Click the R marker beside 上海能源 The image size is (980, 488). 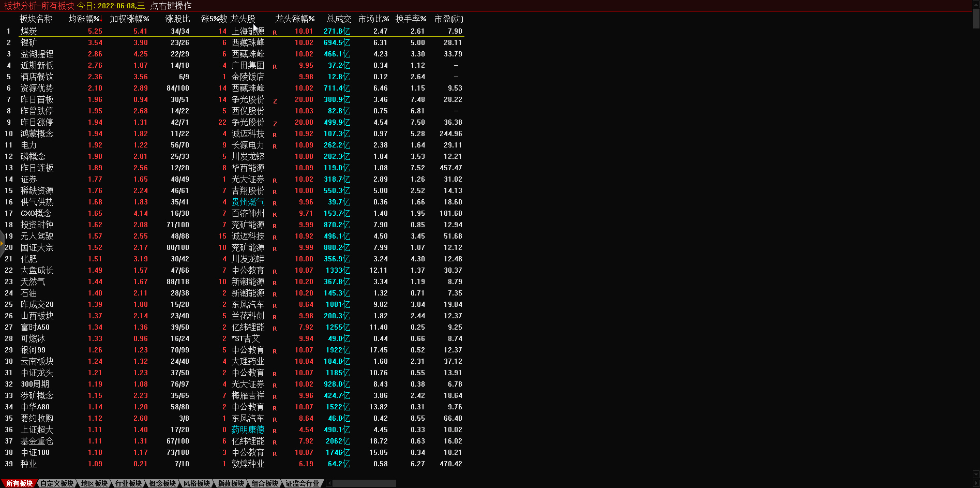pyautogui.click(x=275, y=32)
